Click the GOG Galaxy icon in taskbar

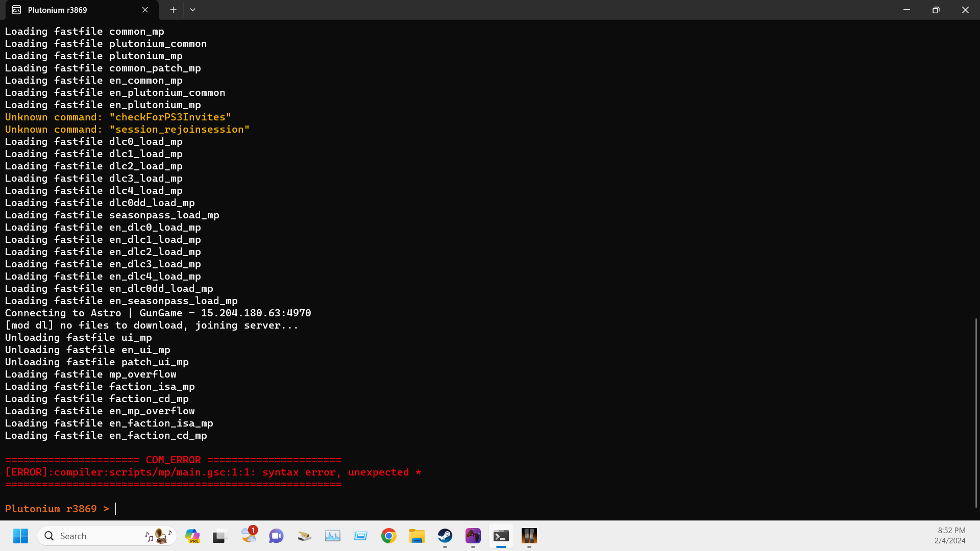(473, 536)
